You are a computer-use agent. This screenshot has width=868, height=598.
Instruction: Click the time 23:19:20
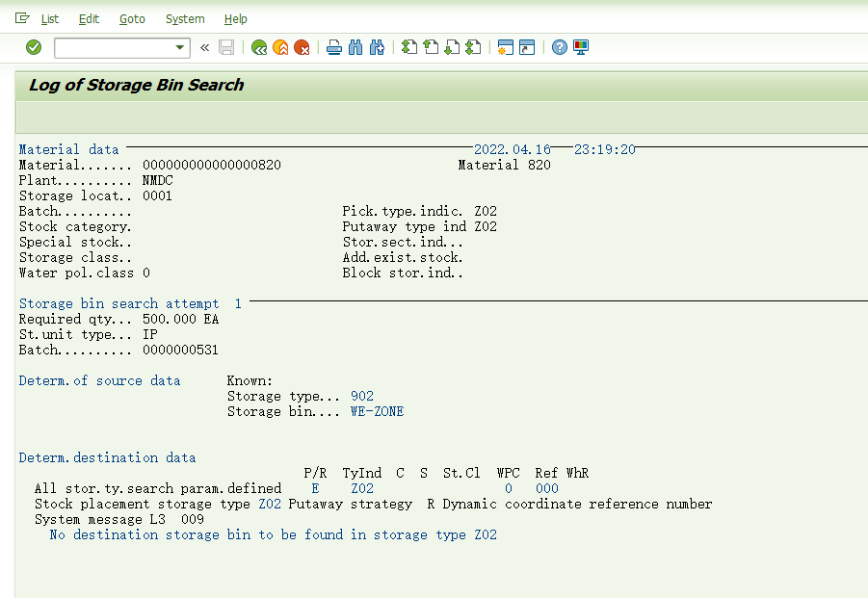pos(604,149)
